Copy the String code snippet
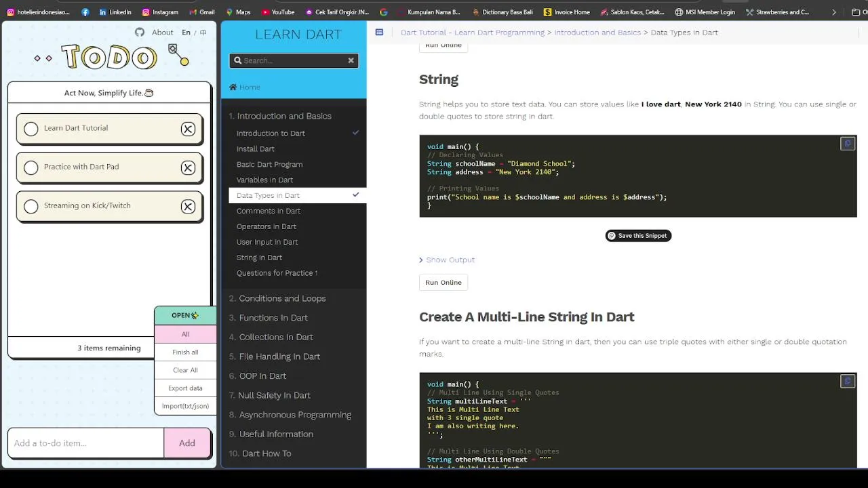This screenshot has width=868, height=488. [x=847, y=144]
